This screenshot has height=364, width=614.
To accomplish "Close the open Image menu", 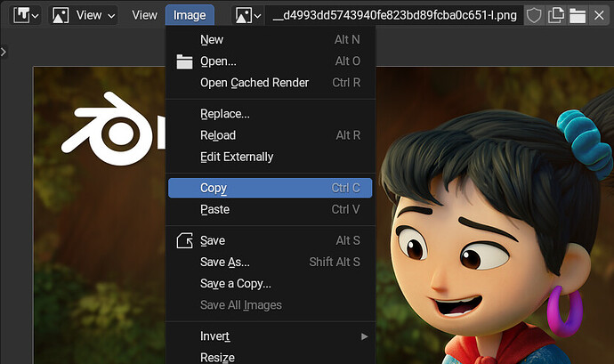I will (190, 15).
